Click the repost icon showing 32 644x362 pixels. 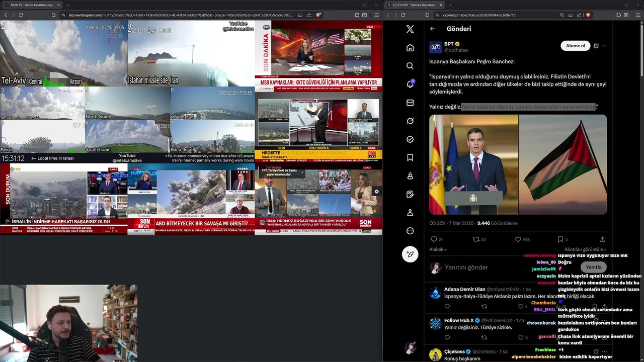pos(475,239)
